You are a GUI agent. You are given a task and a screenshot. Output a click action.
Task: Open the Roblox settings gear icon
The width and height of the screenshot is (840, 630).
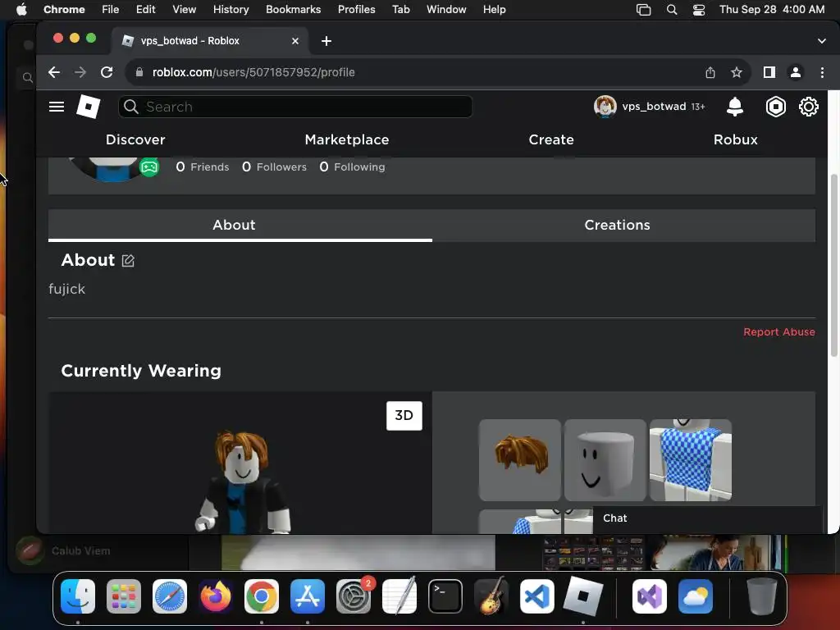pyautogui.click(x=808, y=107)
